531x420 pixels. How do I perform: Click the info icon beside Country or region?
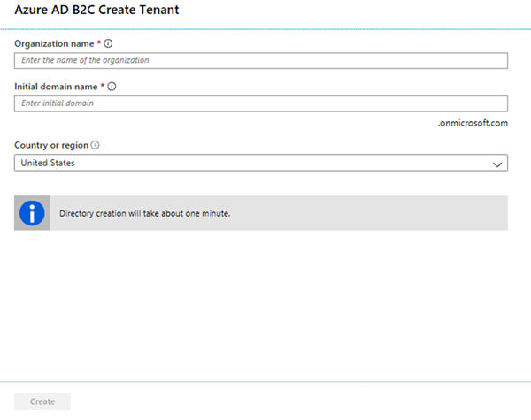coord(95,145)
